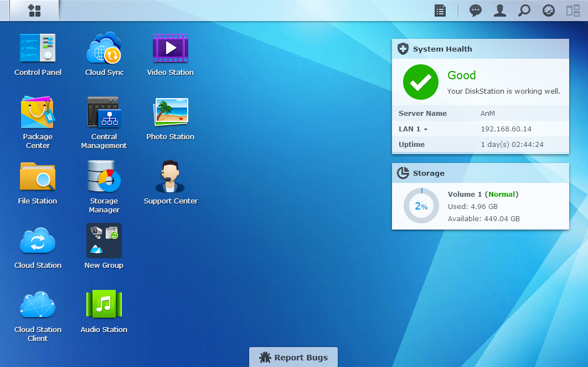Open Cloud Station
This screenshot has width=588, height=367.
(x=38, y=241)
